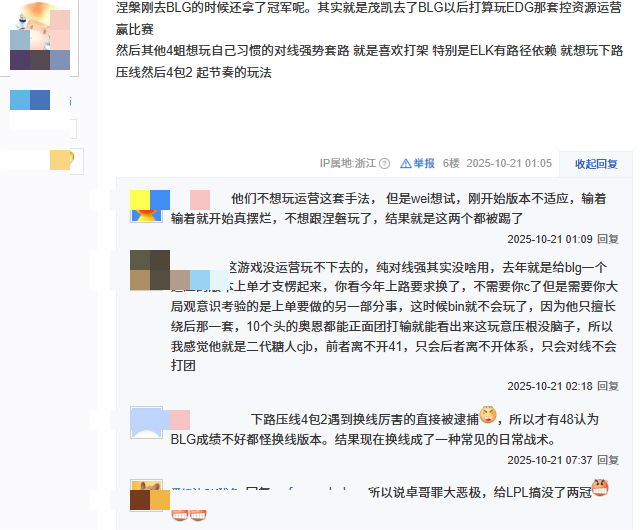Report the 6楼 post via 举报 link
Viewport: 643px width, 530px height.
click(424, 164)
